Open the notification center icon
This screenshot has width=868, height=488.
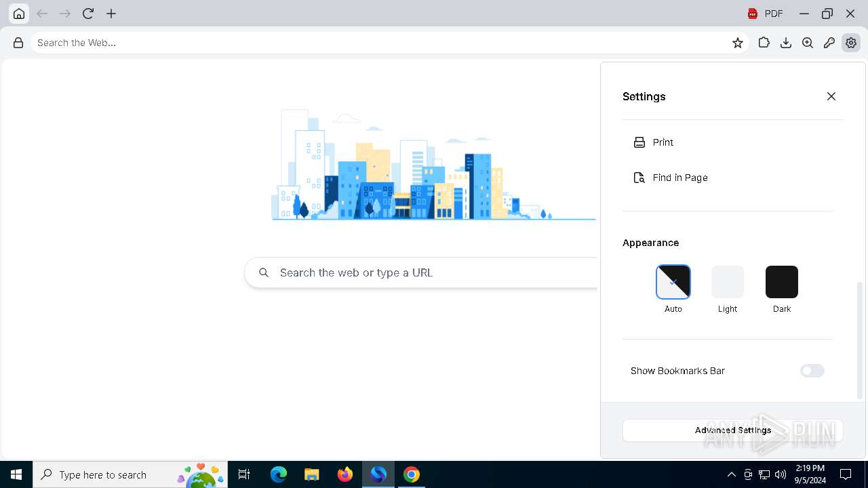coord(846,474)
